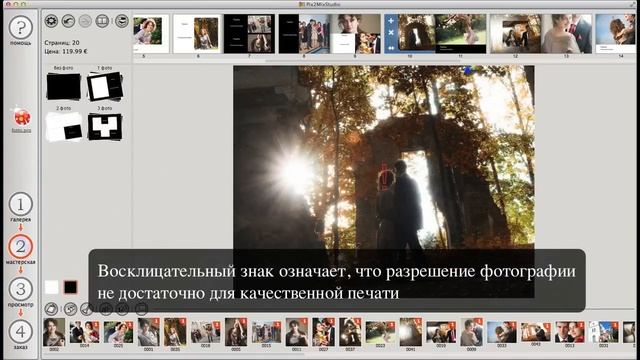Select page 12 thumbnail in page strip

[x=516, y=33]
